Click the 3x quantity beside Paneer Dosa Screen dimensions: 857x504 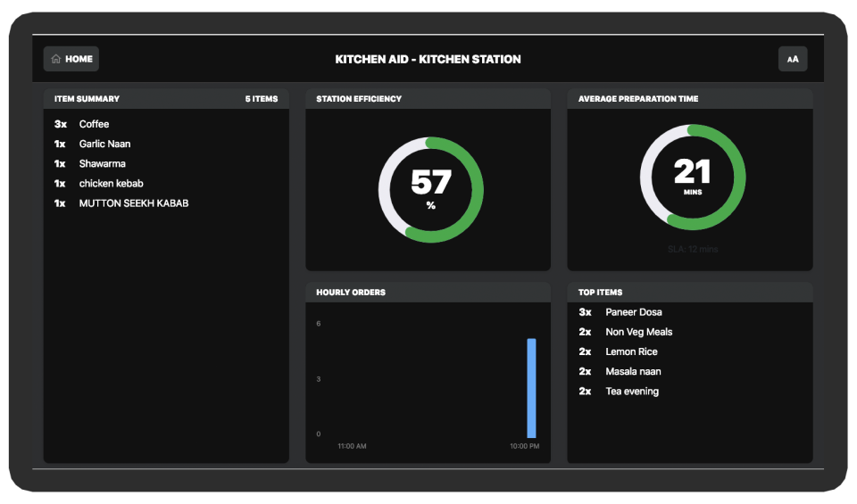click(585, 312)
